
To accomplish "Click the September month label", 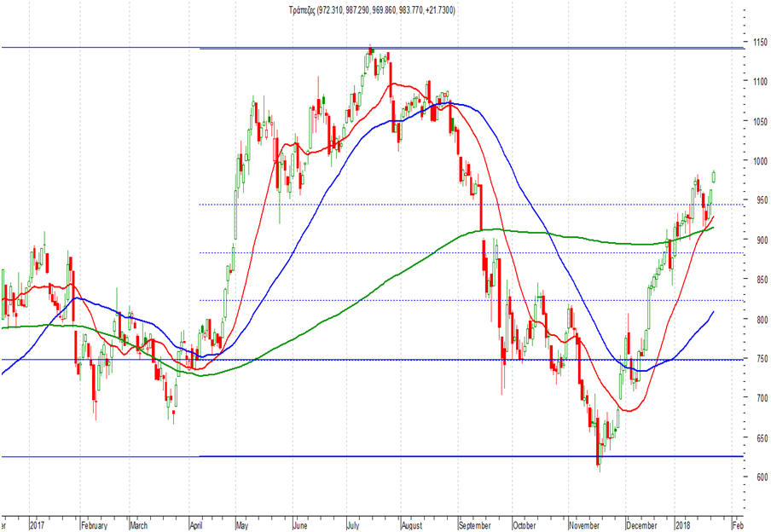I will pyautogui.click(x=475, y=526).
